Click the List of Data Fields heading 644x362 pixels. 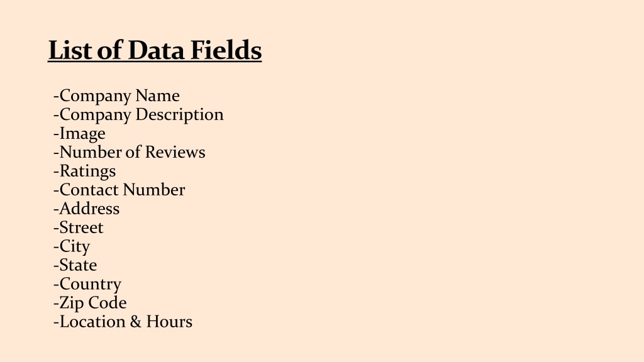click(x=155, y=50)
